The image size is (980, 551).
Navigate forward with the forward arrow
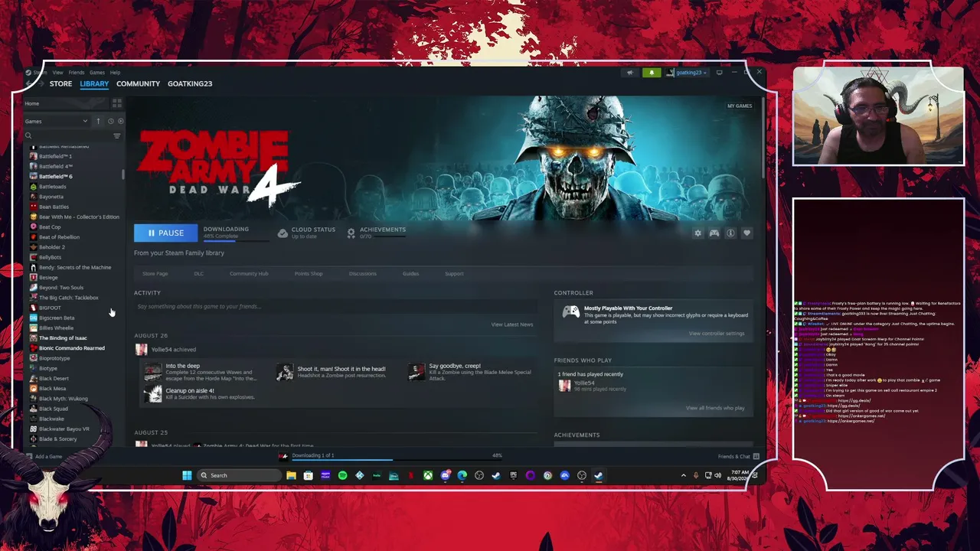tap(40, 83)
